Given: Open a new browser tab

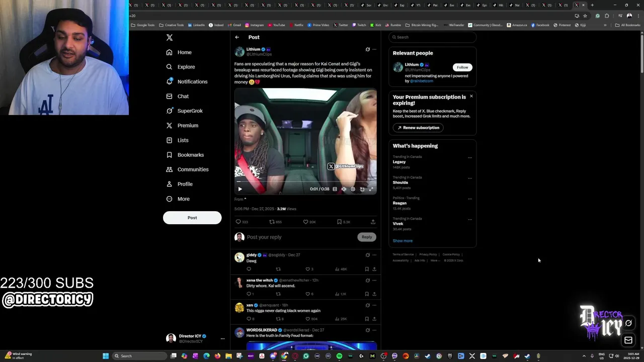Looking at the screenshot, I should [592, 5].
